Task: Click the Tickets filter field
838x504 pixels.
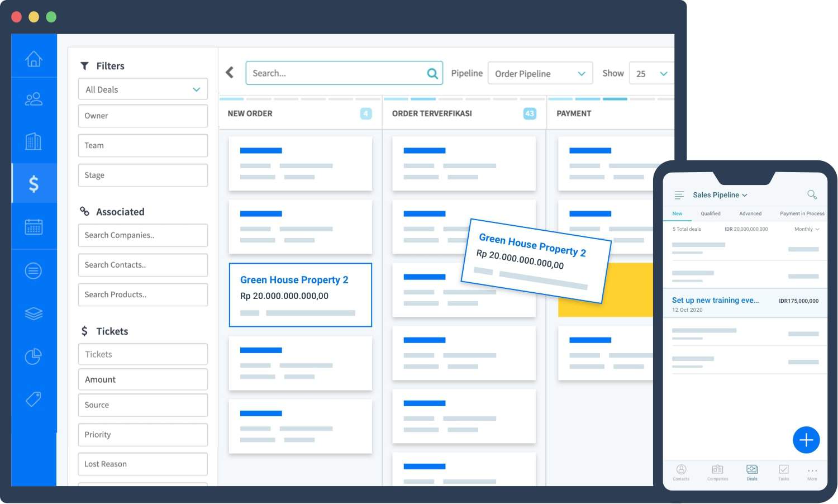Action: (143, 354)
